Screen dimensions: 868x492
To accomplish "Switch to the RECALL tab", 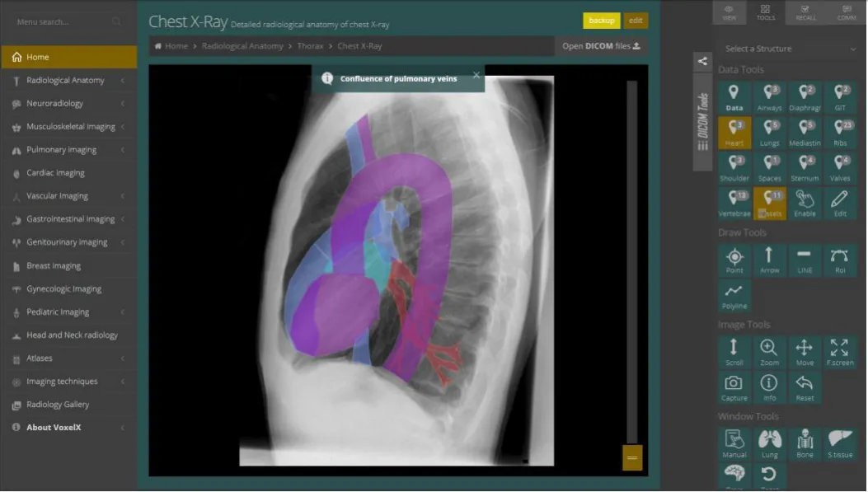I will [x=805, y=12].
